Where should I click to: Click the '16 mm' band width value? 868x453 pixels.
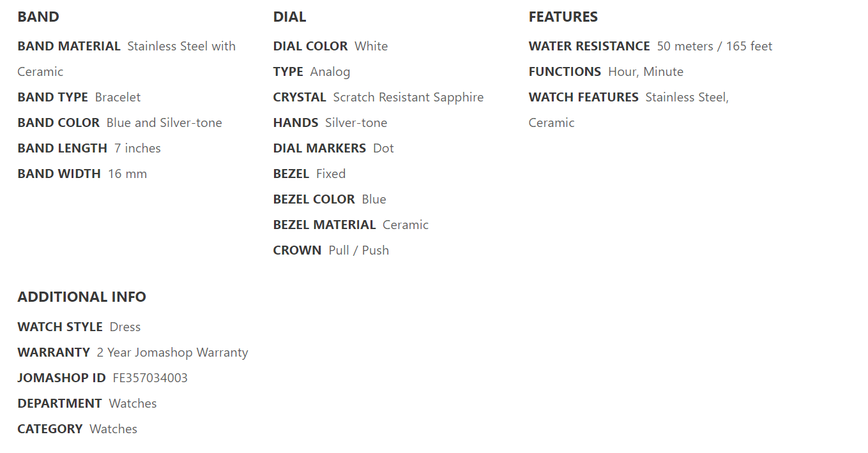pos(127,174)
